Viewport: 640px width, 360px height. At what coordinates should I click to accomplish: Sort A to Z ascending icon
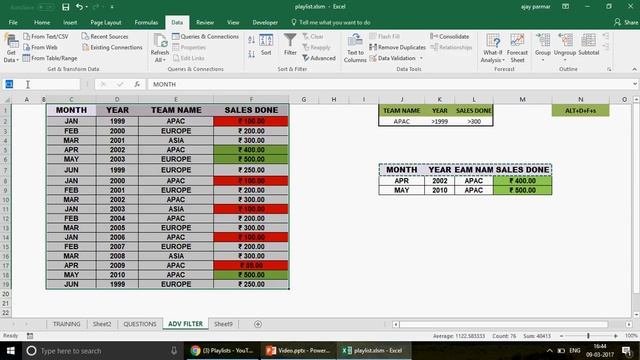point(251,40)
